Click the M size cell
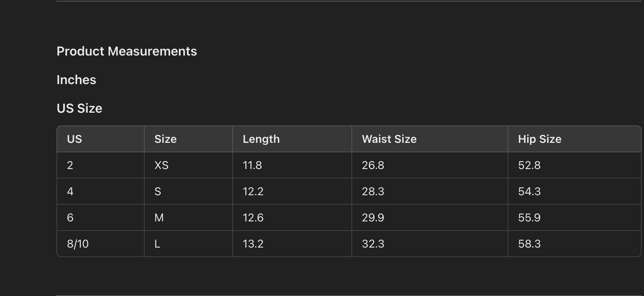This screenshot has width=644, height=296. 159,218
